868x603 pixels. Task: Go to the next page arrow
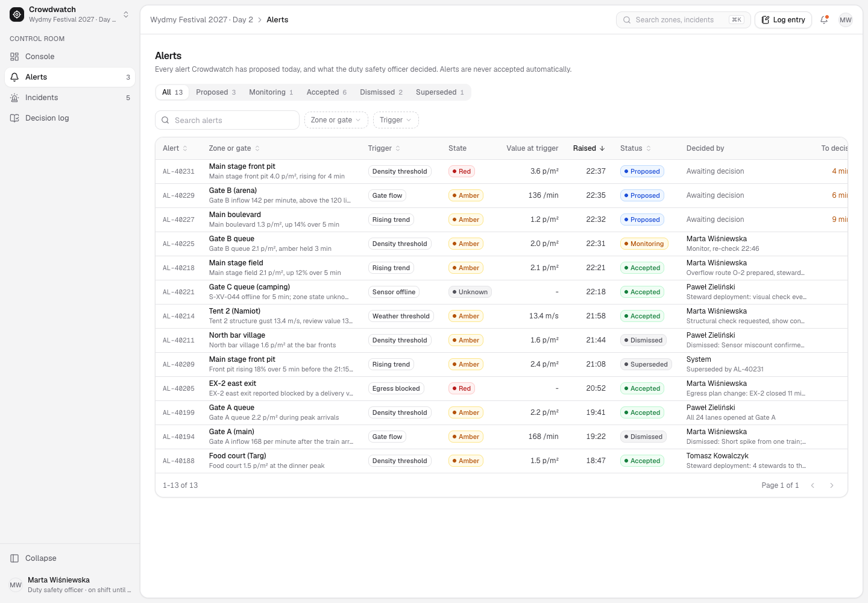[832, 485]
